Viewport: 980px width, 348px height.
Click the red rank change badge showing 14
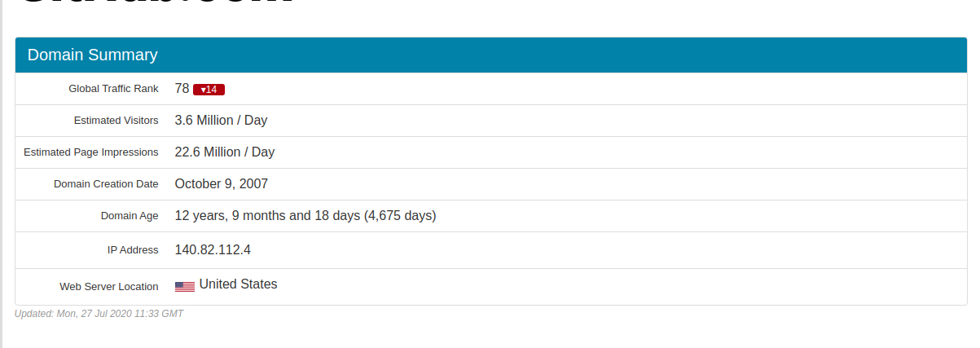[209, 90]
